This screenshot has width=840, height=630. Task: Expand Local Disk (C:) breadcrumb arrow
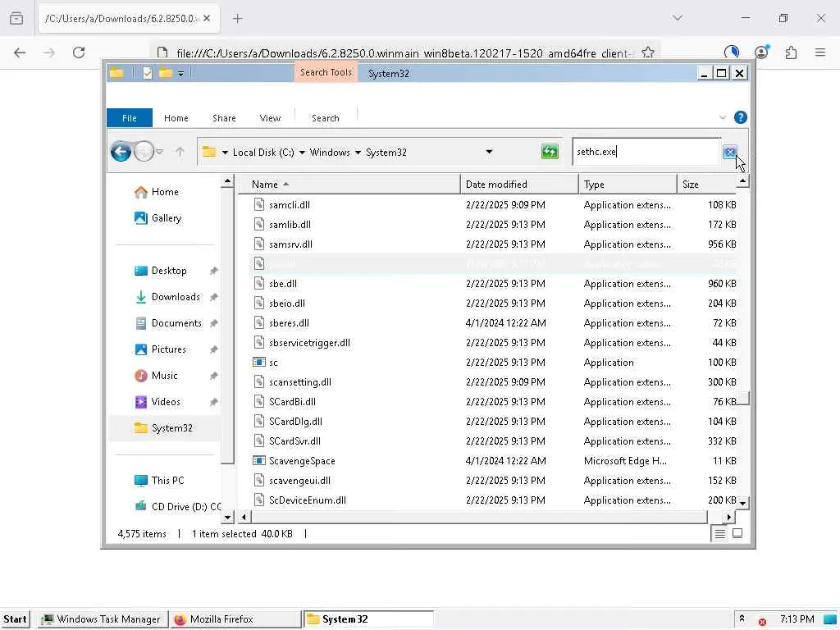[302, 153]
